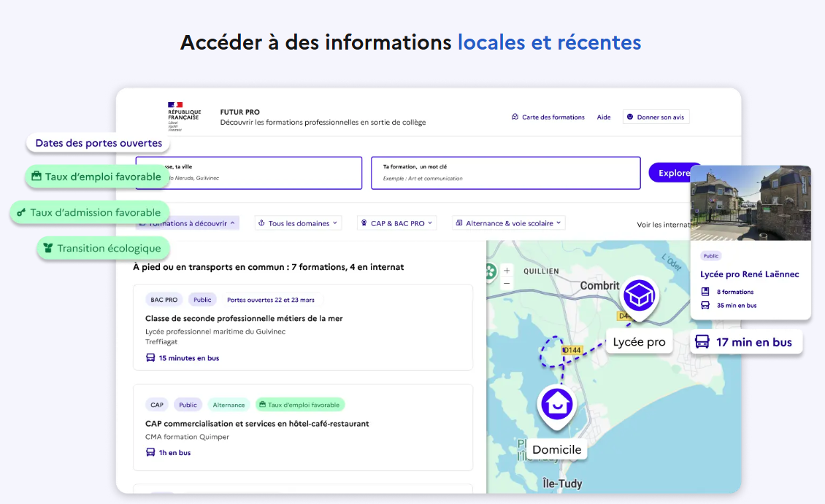Image resolution: width=825 pixels, height=504 pixels.
Task: Click the Ta formation, un mot clé field
Action: [505, 173]
